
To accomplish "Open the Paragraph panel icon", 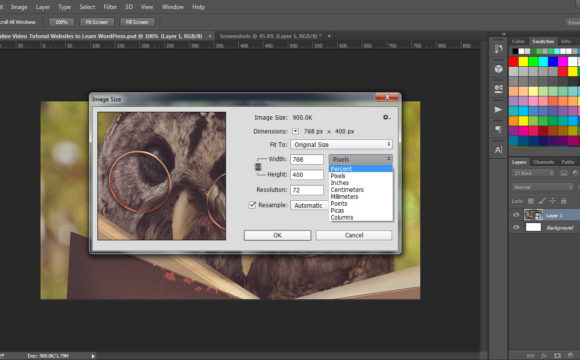I will [499, 129].
